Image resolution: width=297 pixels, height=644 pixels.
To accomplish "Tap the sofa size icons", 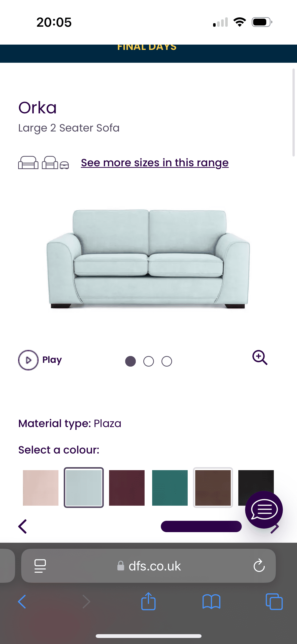I will tap(43, 163).
